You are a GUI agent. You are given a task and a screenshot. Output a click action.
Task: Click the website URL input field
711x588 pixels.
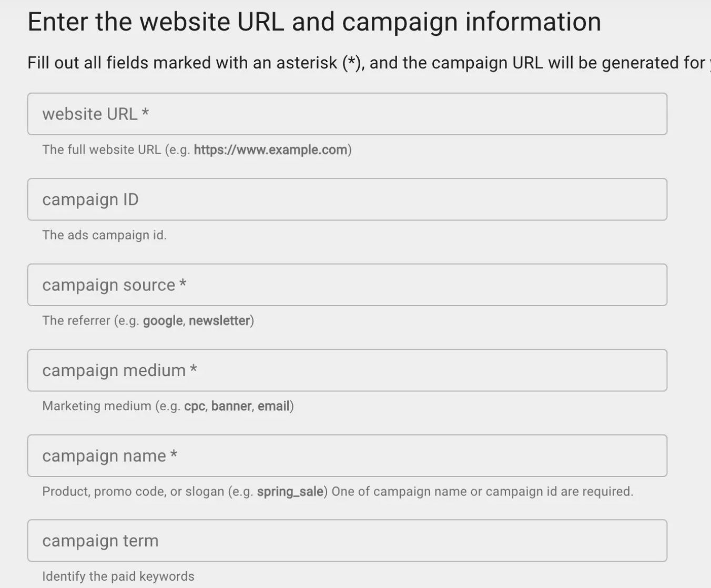347,114
